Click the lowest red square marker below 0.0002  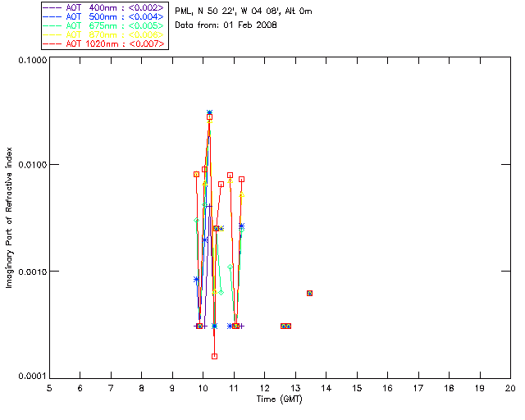point(215,356)
